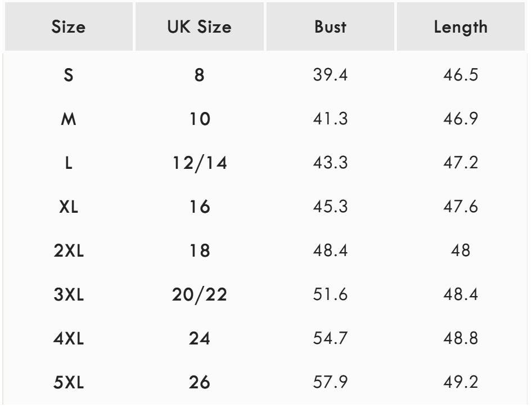Select the 5XL size cell

tap(69, 383)
